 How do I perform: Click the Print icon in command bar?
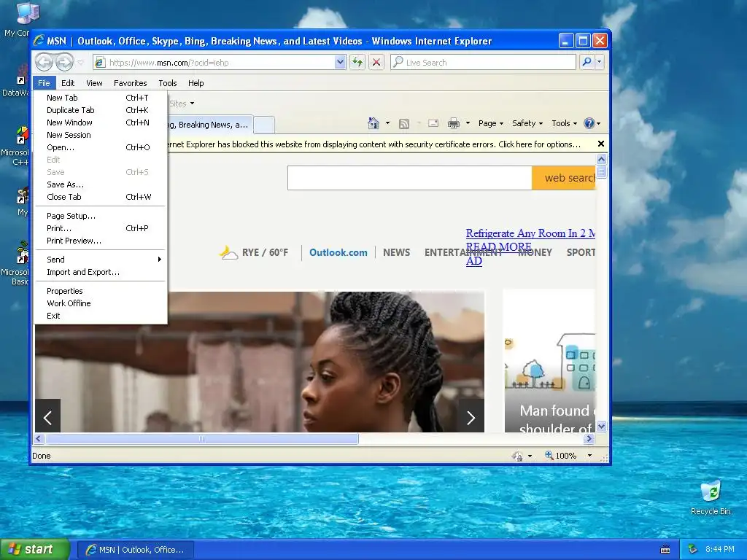[x=454, y=123]
